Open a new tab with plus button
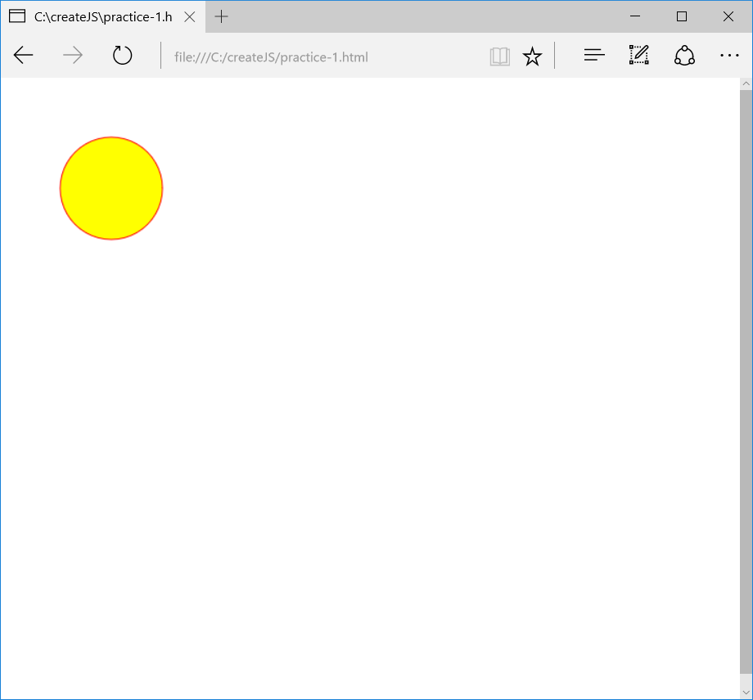Viewport: 753px width, 700px height. (221, 16)
